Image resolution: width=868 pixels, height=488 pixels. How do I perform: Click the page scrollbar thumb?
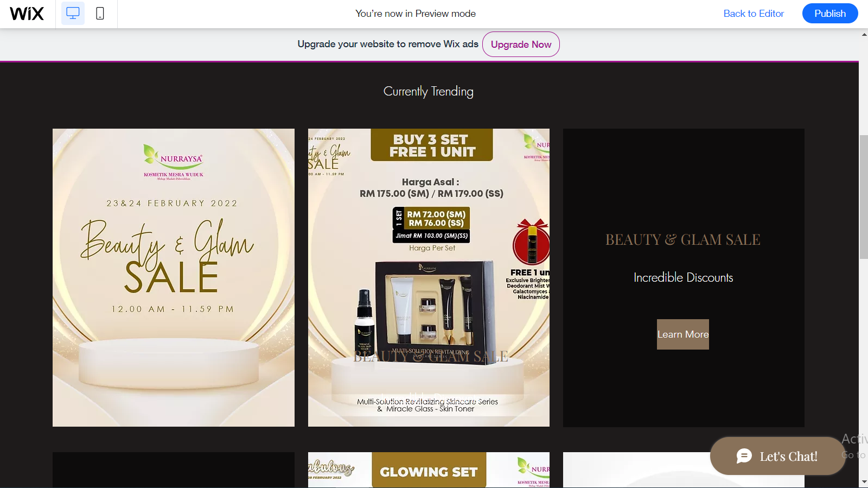point(864,197)
